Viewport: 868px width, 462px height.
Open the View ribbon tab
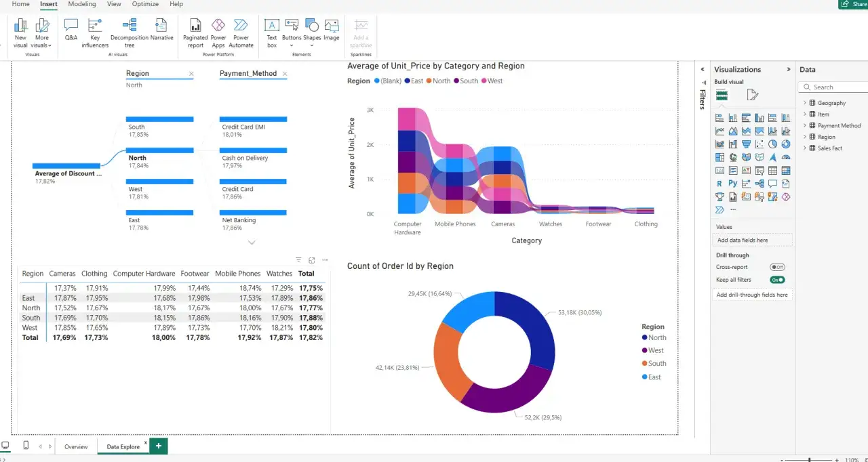tap(114, 4)
